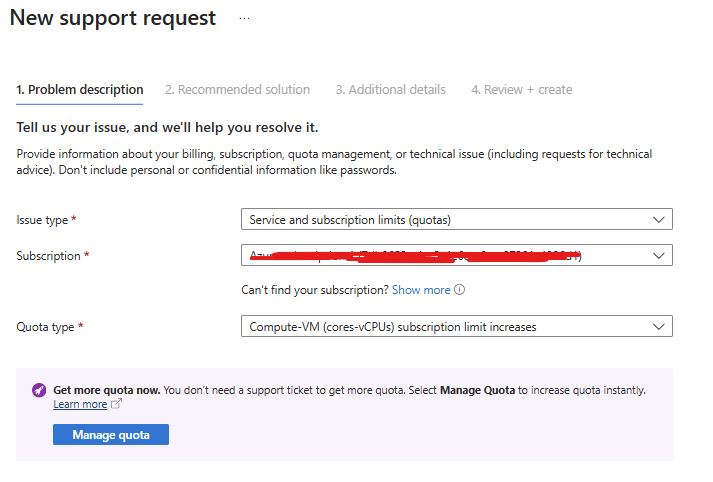This screenshot has width=713, height=482.
Task: Click the chevron arrow of Issue type dropdown
Action: [658, 219]
